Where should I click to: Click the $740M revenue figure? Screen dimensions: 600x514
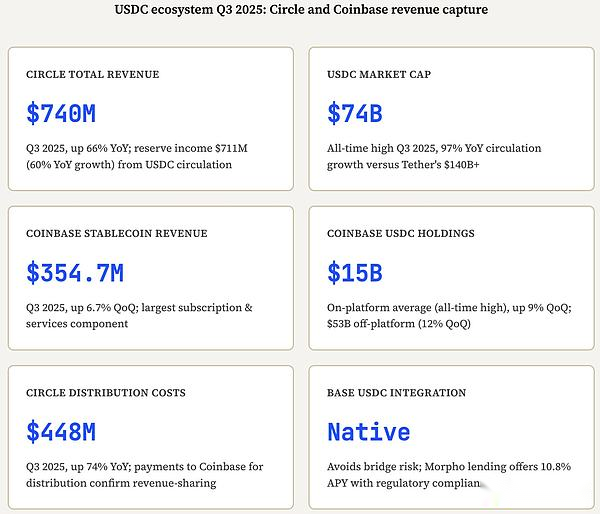point(61,114)
